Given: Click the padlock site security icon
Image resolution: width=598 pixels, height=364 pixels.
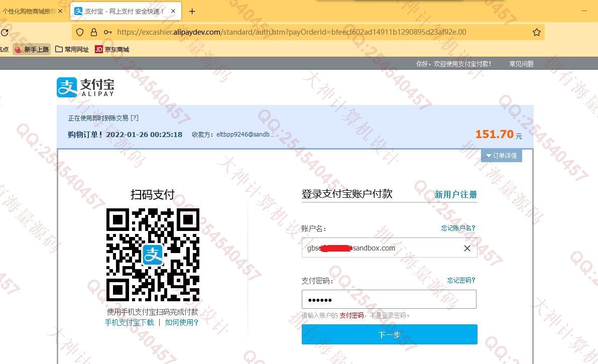Looking at the screenshot, I should click(94, 32).
